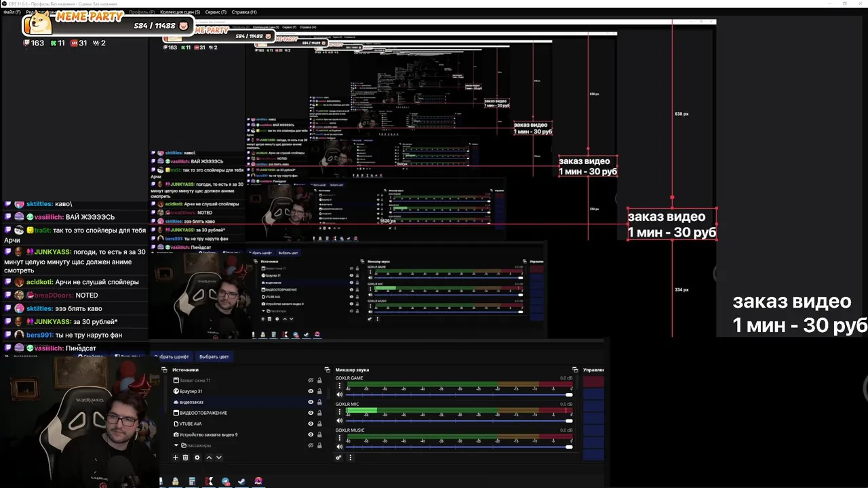
Task: Select VTUBE AVA row in main sources list
Action: pos(247,424)
